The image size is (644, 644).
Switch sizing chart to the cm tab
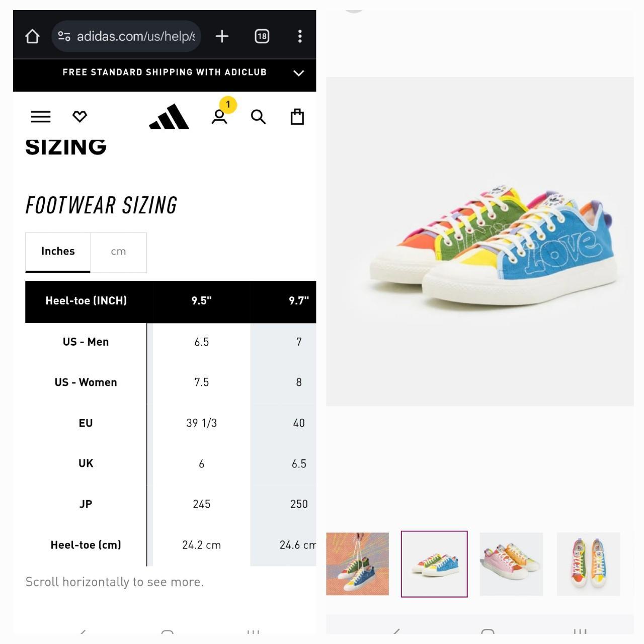tap(118, 252)
